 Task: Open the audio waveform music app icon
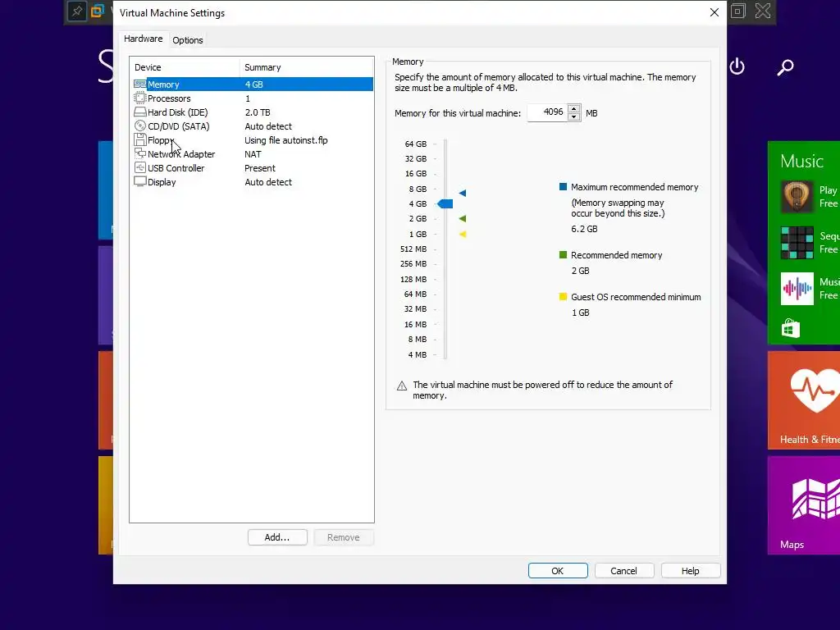click(797, 289)
